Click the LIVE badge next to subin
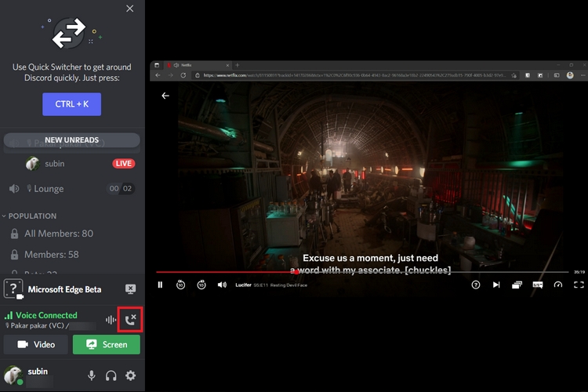The image size is (588, 392). click(x=123, y=164)
